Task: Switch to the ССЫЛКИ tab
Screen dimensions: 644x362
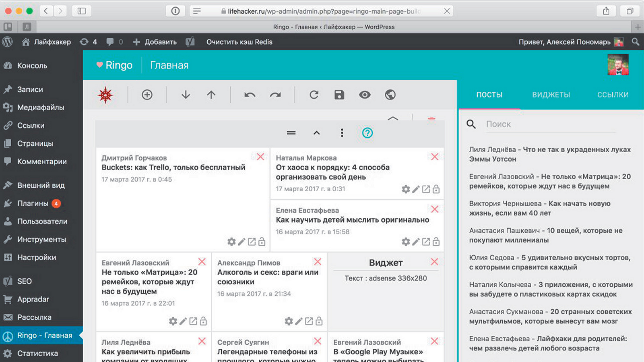Action: tap(613, 95)
